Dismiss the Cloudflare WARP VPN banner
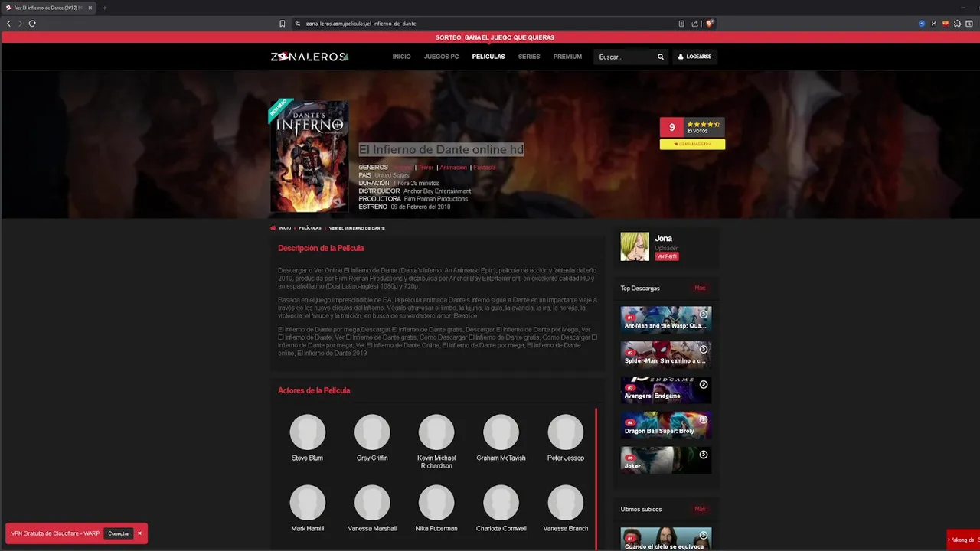Viewport: 980px width, 551px height. click(139, 533)
